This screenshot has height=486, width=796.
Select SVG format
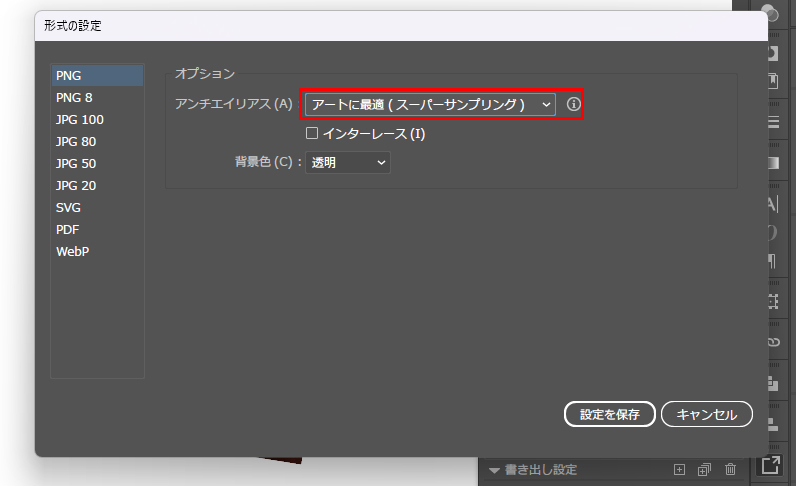coord(97,207)
